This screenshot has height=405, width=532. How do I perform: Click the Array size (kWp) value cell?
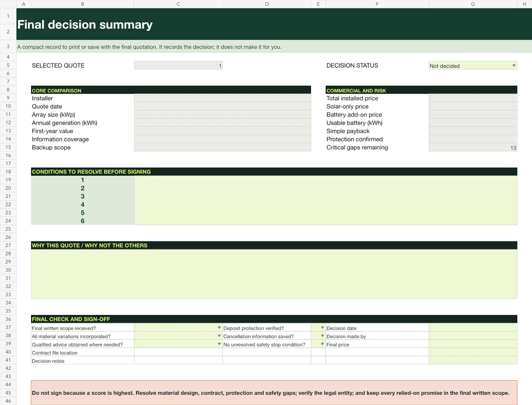pos(223,114)
